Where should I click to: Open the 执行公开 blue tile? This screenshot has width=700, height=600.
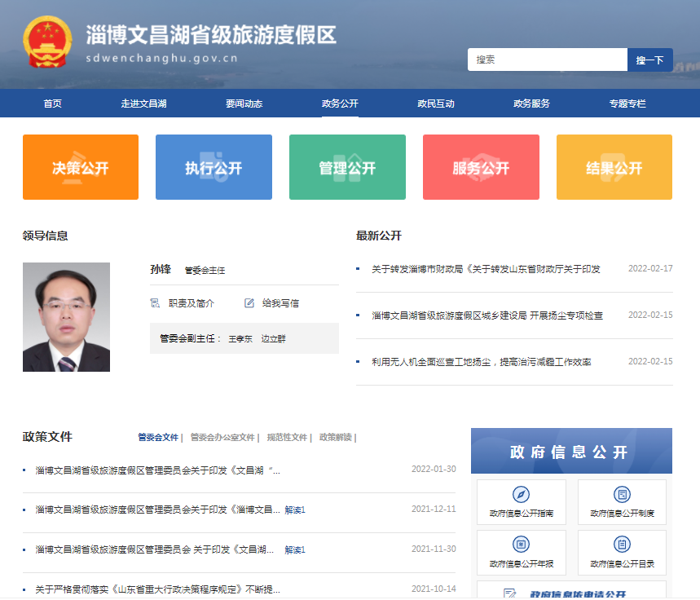(214, 167)
